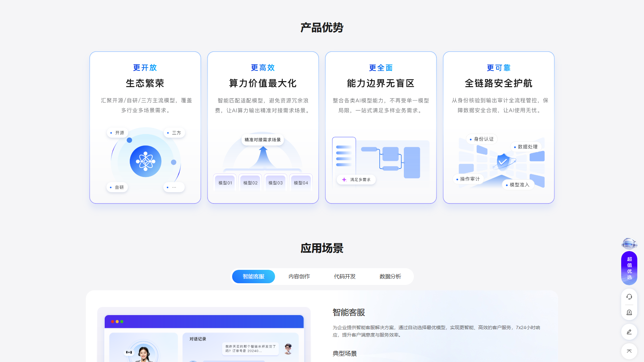Click the 产品优势 section heading
Viewport: 644px width, 362px height.
[322, 27]
